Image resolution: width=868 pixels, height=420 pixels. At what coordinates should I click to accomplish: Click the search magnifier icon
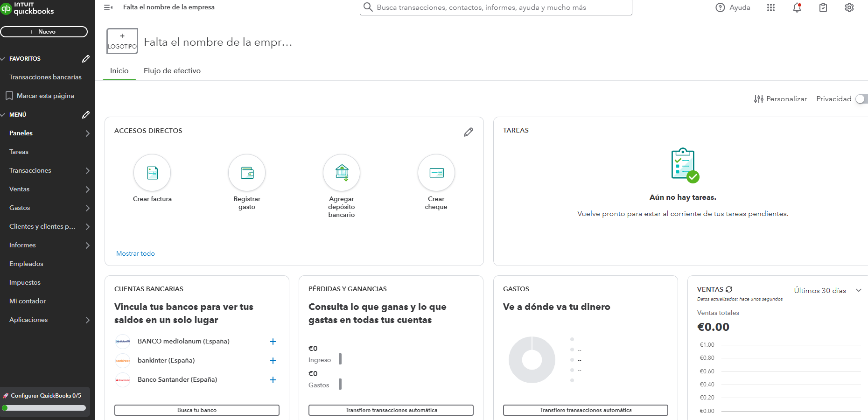click(x=368, y=7)
